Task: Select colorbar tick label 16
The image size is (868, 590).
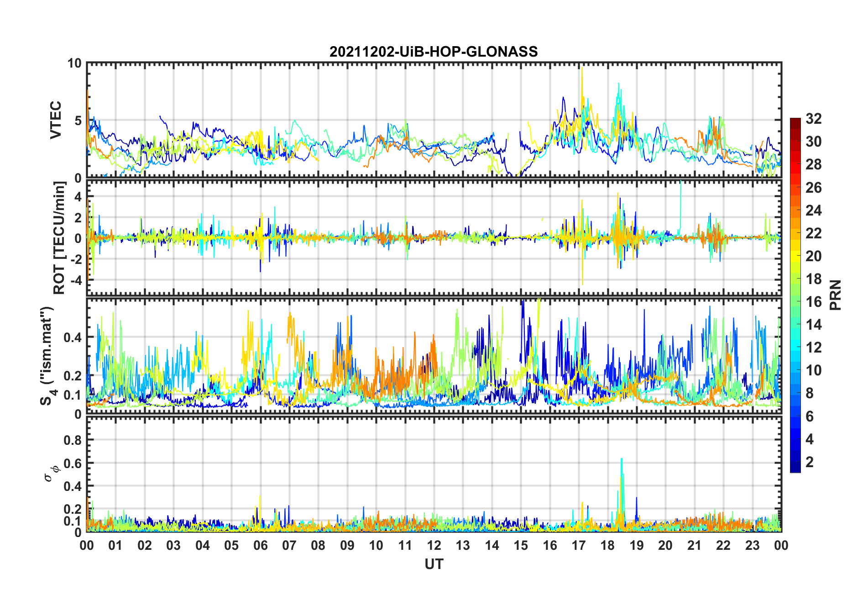Action: [x=813, y=301]
